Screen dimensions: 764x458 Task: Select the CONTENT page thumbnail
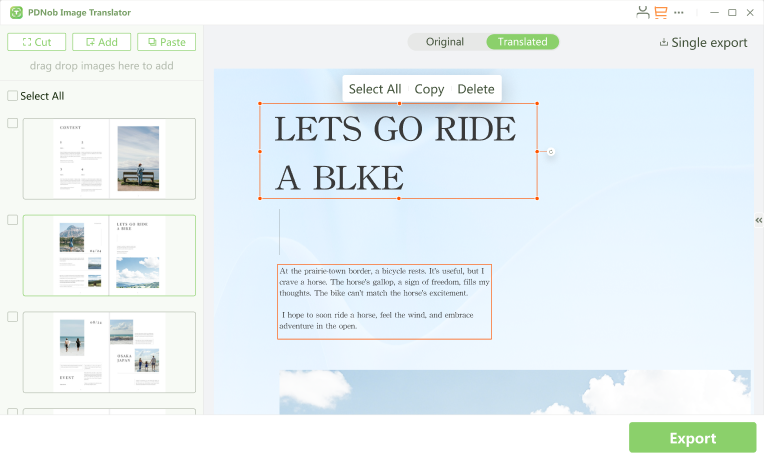coord(109,158)
